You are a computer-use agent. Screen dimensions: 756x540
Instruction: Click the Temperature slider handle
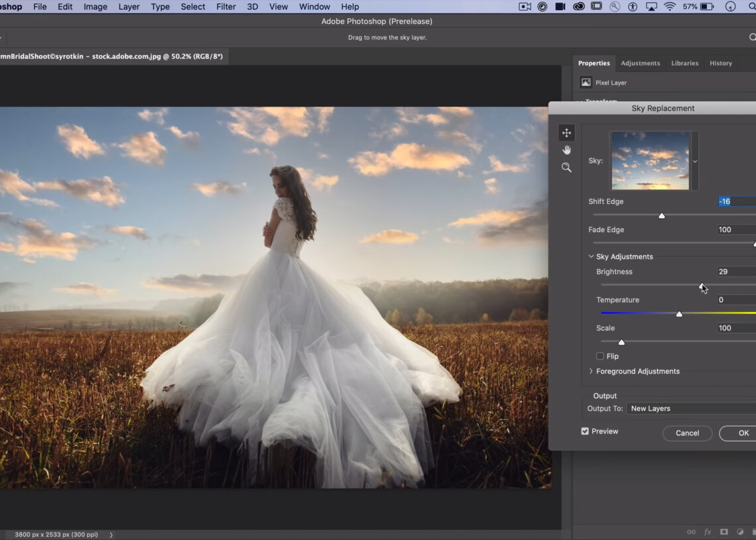[679, 314]
